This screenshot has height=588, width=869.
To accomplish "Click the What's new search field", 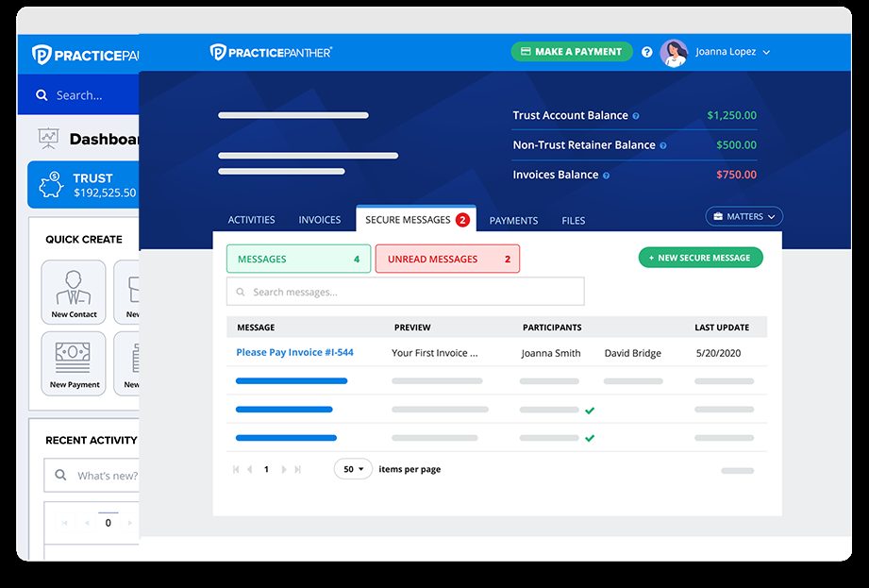I will (x=92, y=476).
